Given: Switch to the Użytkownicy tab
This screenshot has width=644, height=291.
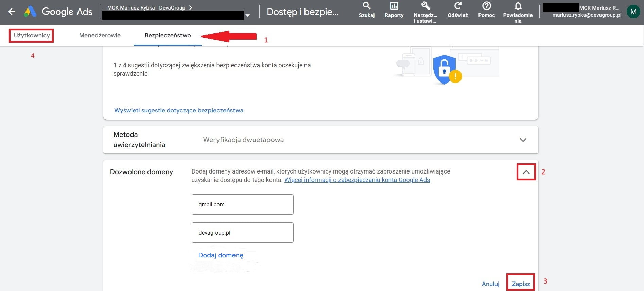Looking at the screenshot, I should point(32,35).
